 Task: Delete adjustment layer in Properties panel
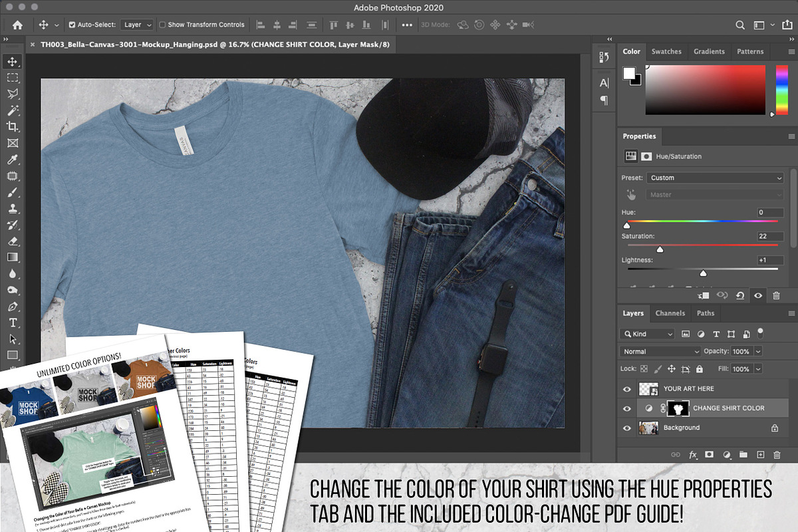pyautogui.click(x=776, y=295)
